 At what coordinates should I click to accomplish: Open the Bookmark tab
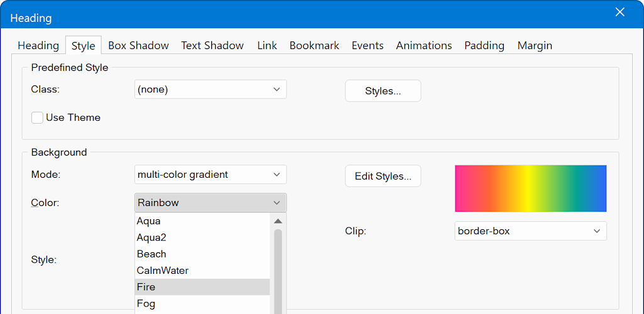pyautogui.click(x=314, y=45)
